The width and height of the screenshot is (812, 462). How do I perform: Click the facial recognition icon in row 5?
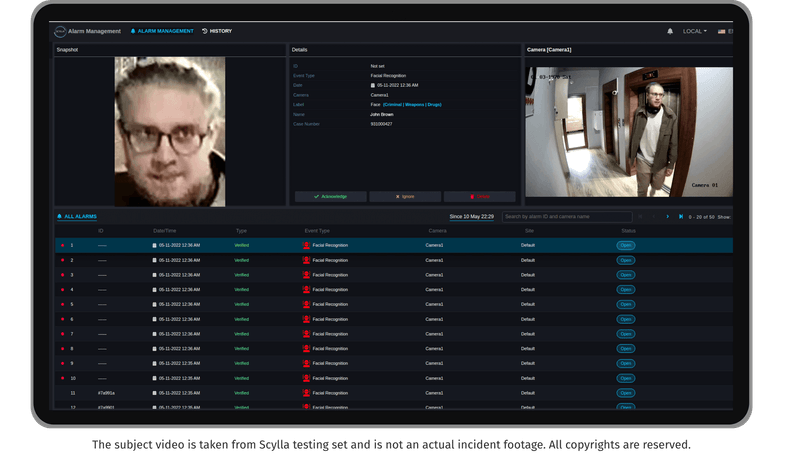(306, 305)
